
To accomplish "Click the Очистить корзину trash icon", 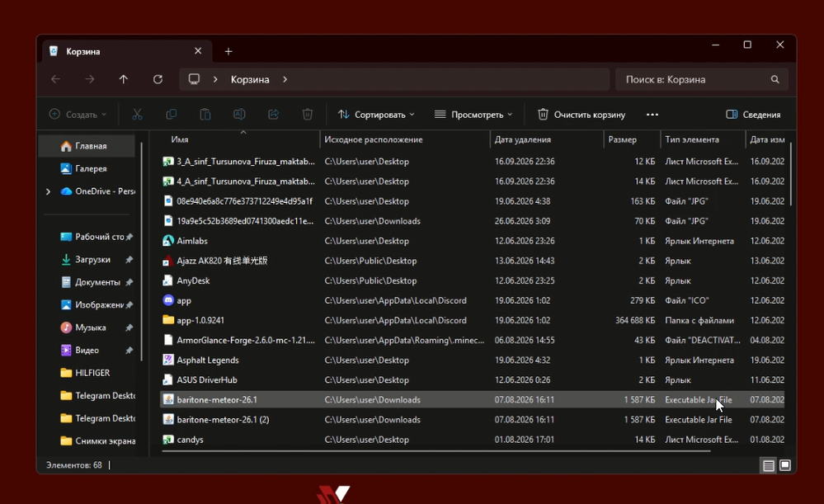I will click(x=543, y=114).
